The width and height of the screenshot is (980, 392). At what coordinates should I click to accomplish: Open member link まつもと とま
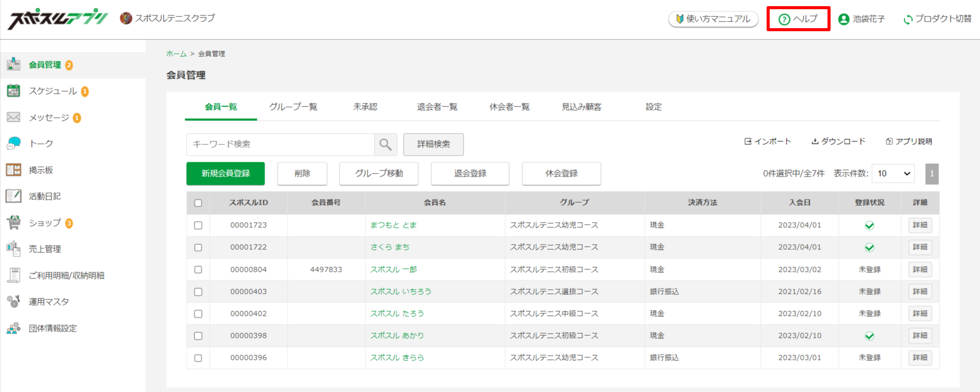[x=394, y=225]
